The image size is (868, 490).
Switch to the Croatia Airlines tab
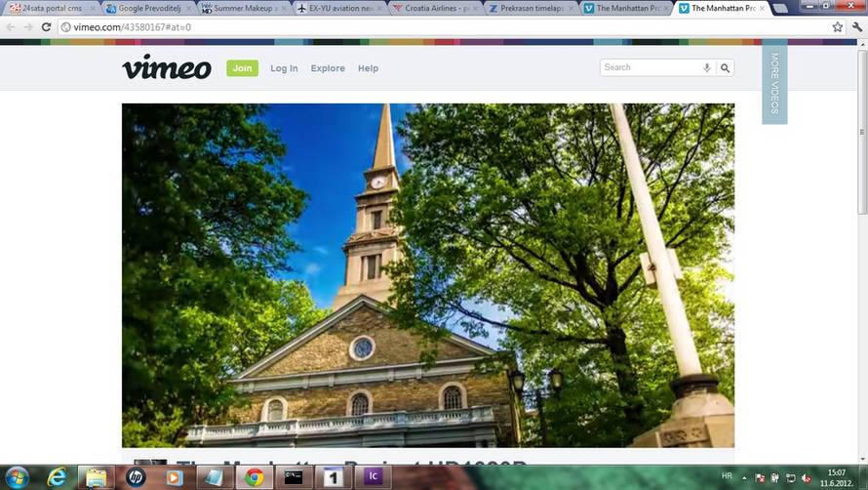[436, 9]
